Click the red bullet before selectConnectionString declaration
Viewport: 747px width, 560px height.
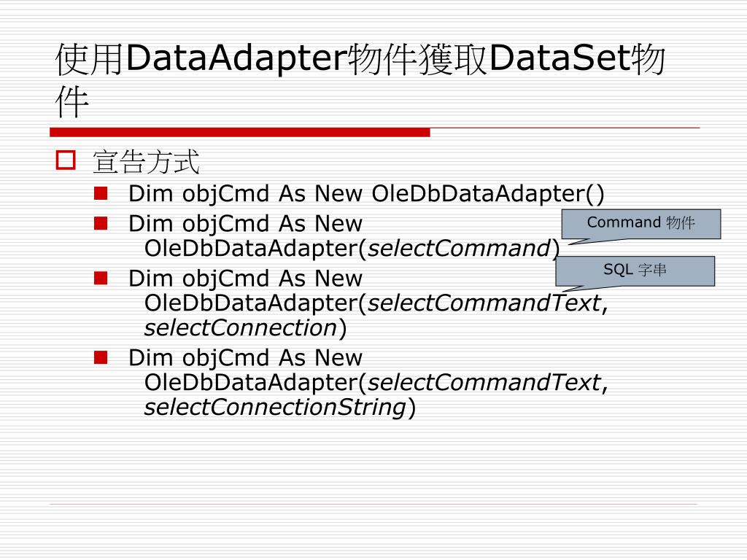101,357
